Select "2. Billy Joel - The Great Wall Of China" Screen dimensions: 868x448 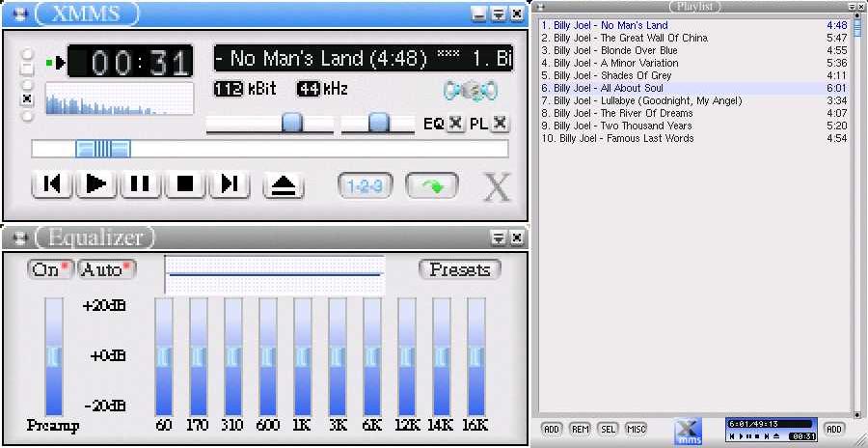(694, 38)
